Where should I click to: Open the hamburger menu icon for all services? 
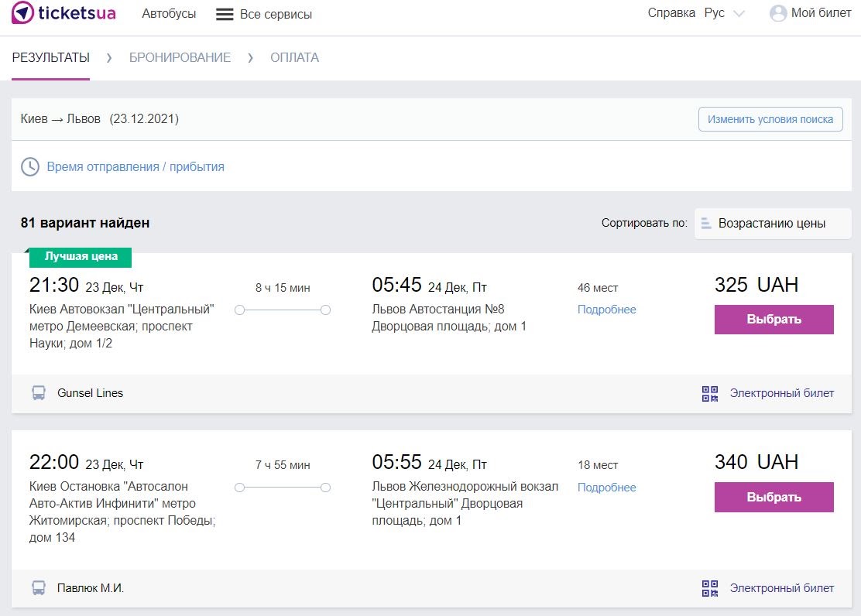click(x=225, y=14)
